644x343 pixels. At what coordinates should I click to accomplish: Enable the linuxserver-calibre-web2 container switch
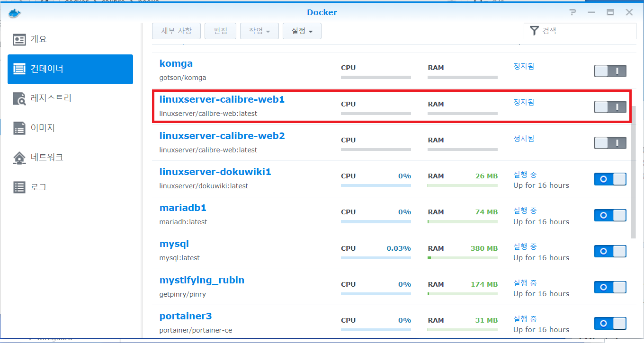(610, 143)
